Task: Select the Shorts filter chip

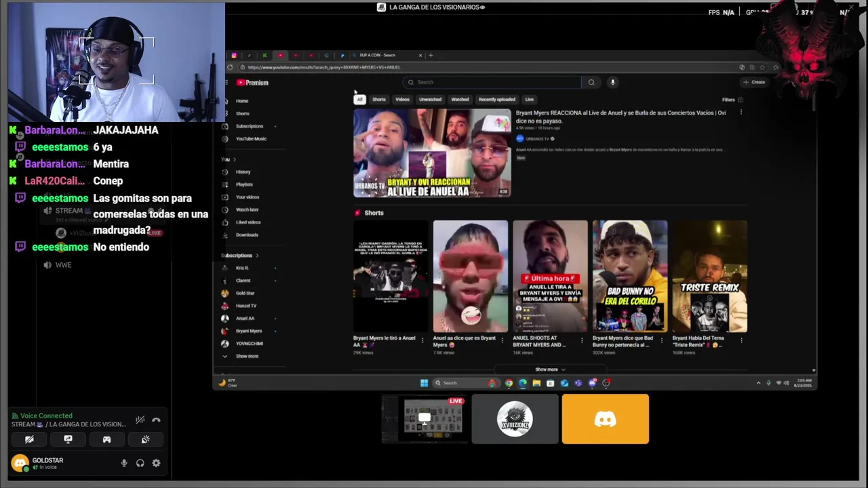Action: (379, 100)
